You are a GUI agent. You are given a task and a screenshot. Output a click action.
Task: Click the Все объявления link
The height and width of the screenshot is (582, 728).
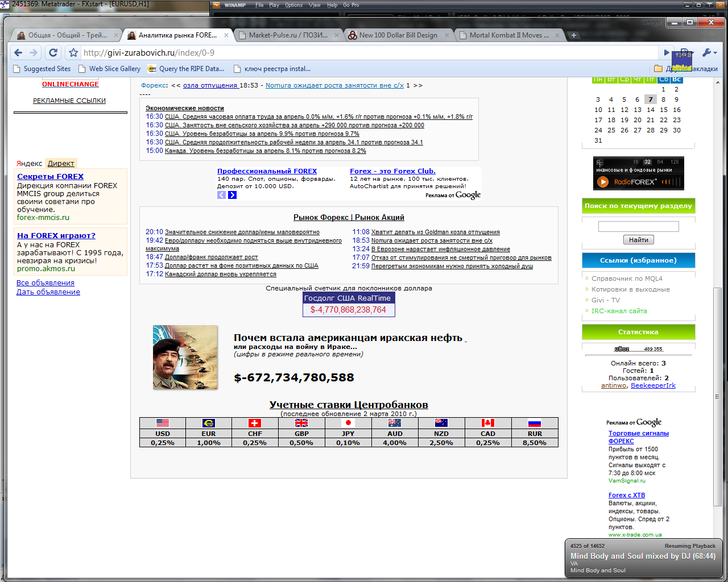pos(45,283)
